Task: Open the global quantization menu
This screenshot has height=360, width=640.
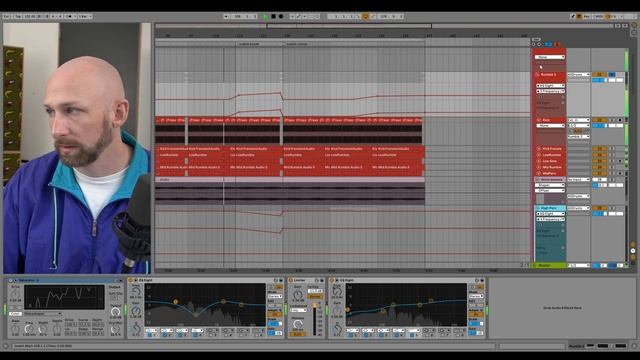Action: click(x=84, y=16)
